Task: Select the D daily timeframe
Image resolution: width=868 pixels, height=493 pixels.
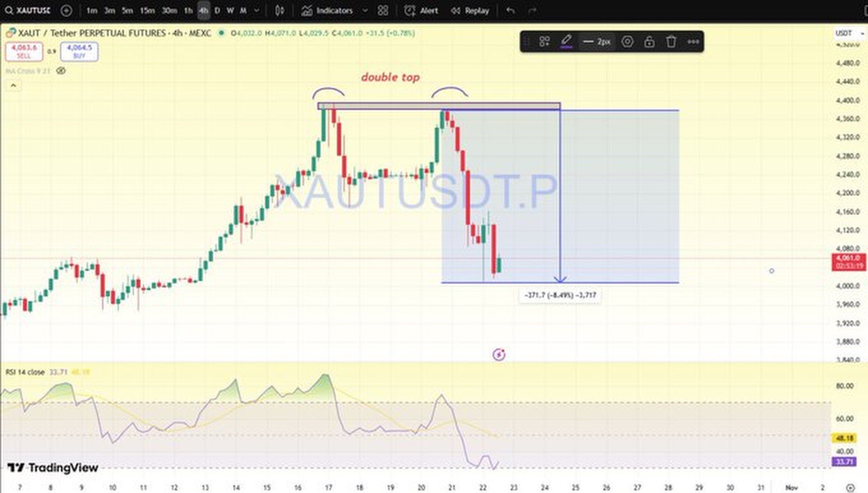Action: (x=217, y=10)
